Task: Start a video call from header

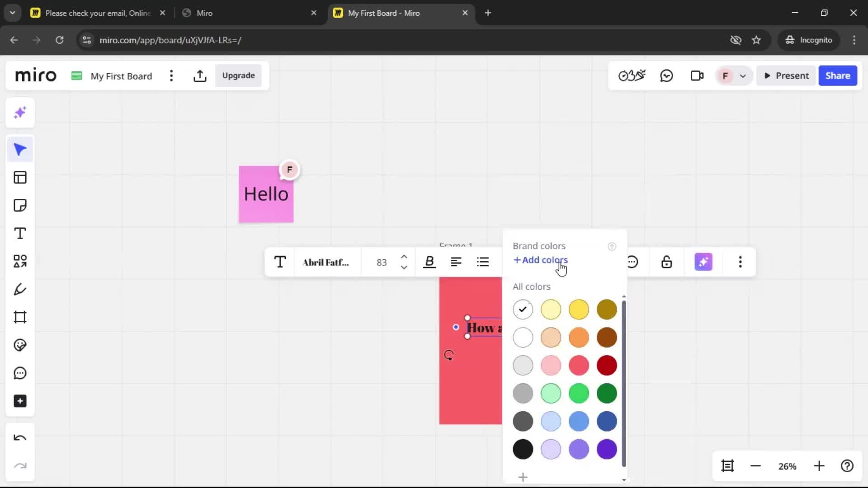Action: tap(697, 76)
